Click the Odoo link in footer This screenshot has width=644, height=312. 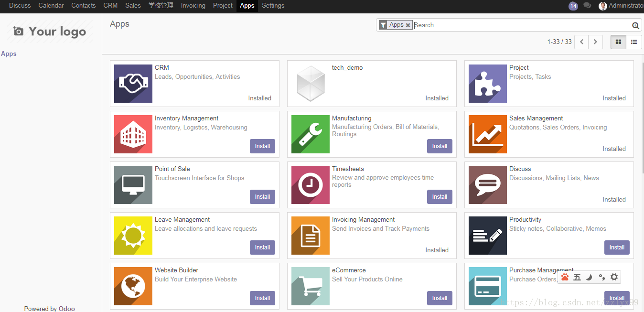click(67, 309)
